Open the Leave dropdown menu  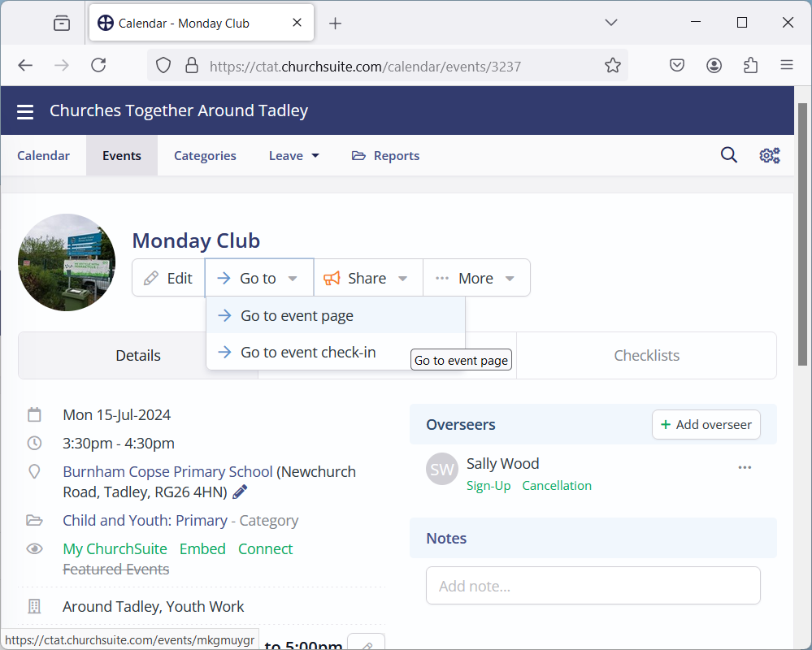293,156
